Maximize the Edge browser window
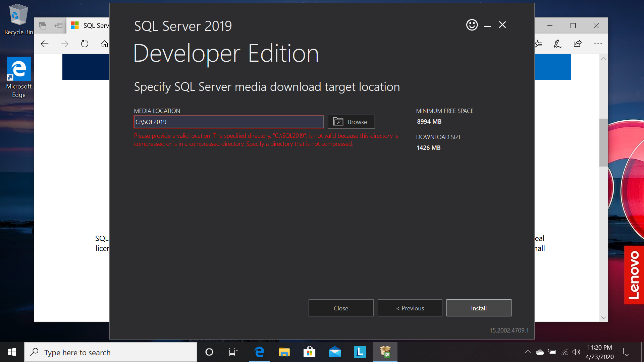The width and height of the screenshot is (644, 362). 573,25
